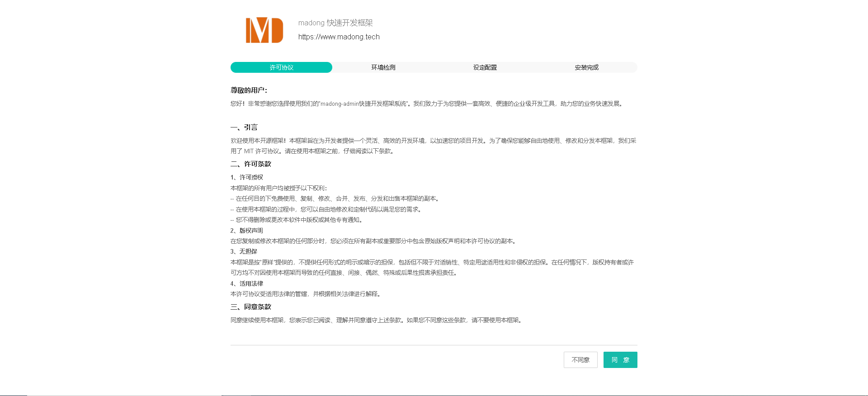Go to the 设定配置 step
The width and height of the screenshot is (868, 396).
pos(485,67)
